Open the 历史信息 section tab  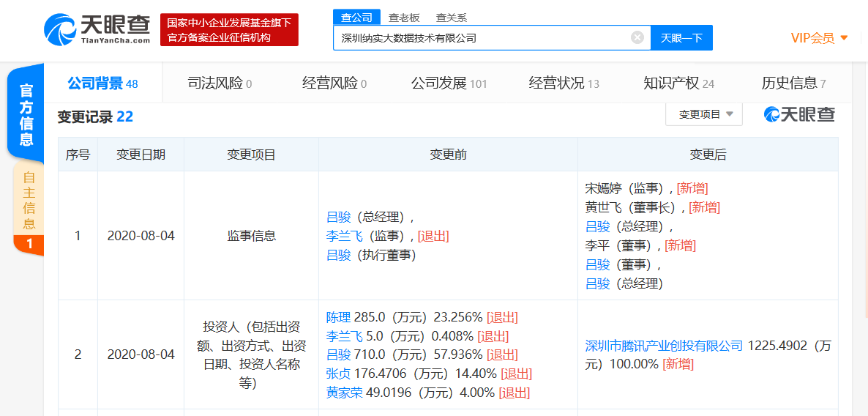[x=793, y=83]
